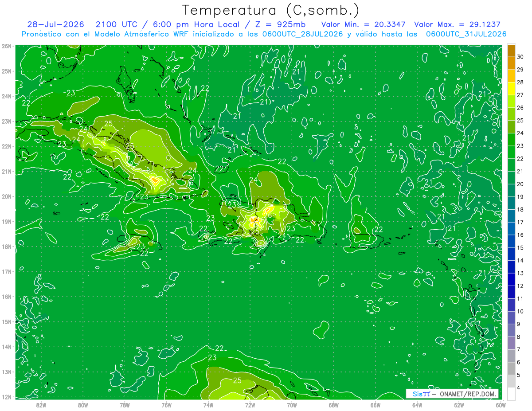Click the title 'Temperatura (C,somb.)'
The width and height of the screenshot is (532, 411).
click(x=270, y=10)
